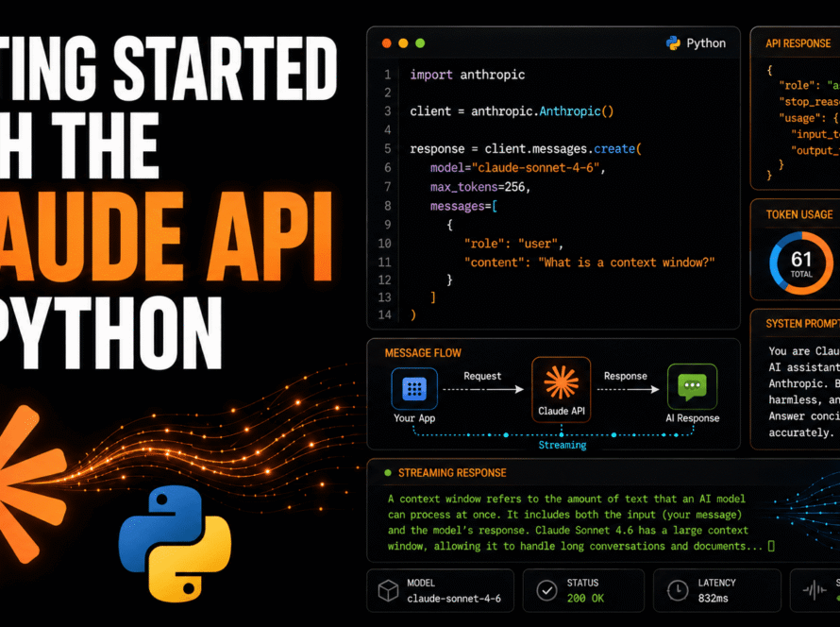Image resolution: width=840 pixels, height=627 pixels.
Task: Click the Your App label
Action: pyautogui.click(x=414, y=418)
